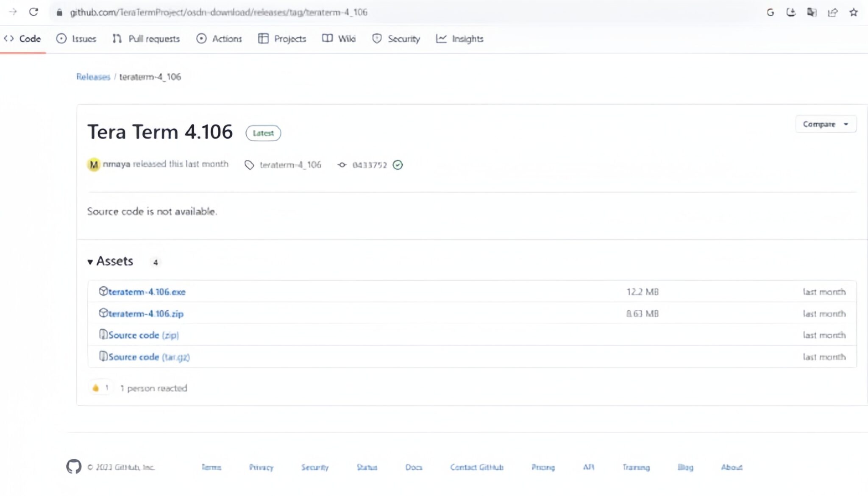Viewport: 868px width, 496px height.
Task: Download teraterm-4.106.zip asset
Action: click(145, 314)
